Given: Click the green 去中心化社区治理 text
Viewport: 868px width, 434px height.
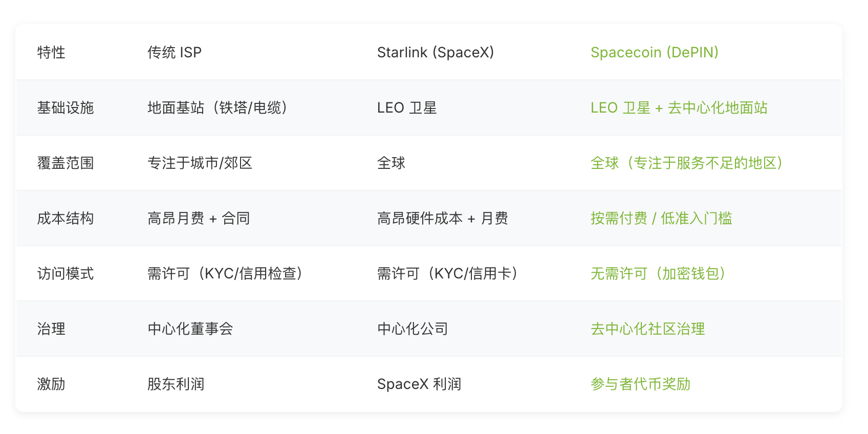Looking at the screenshot, I should click(x=647, y=329).
